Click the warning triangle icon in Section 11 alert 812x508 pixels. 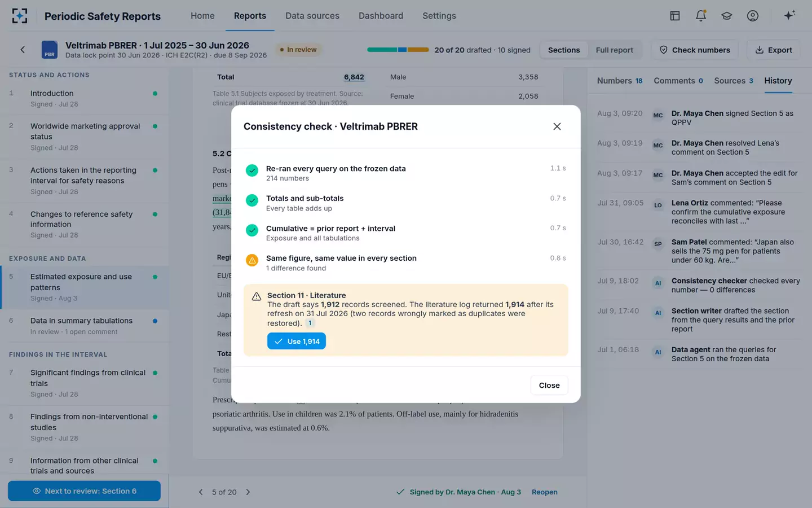point(256,296)
